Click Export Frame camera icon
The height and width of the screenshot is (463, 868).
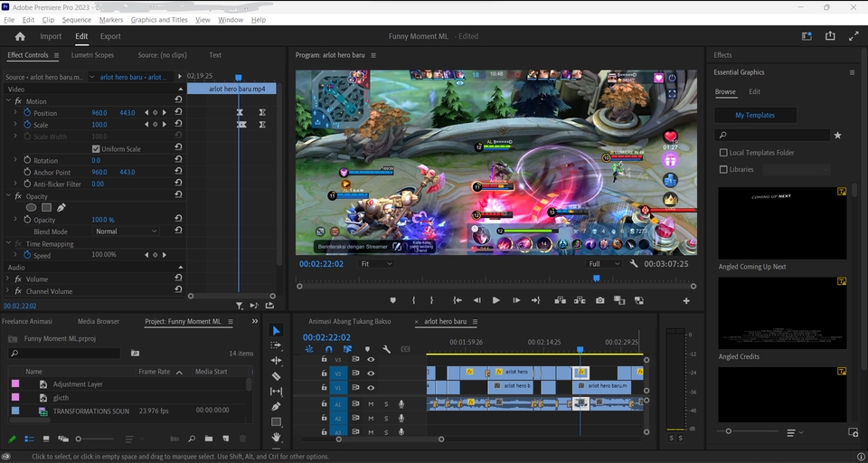[x=600, y=300]
